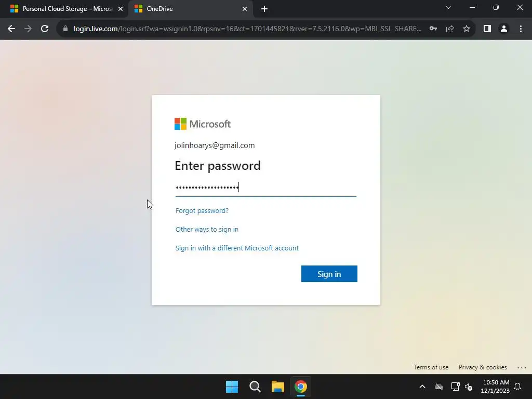
Task: Expand the tab search chevron
Action: click(448, 7)
